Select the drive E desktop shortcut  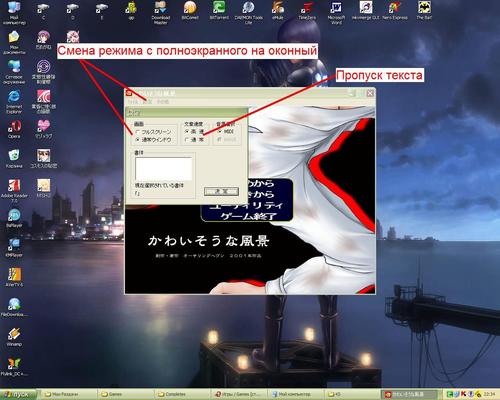(102, 11)
